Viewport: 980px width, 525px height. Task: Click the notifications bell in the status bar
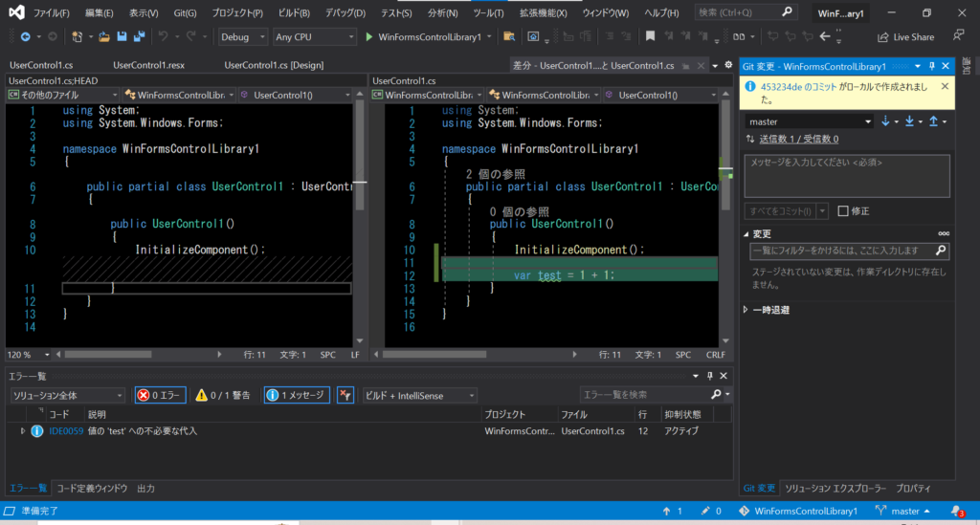click(x=956, y=511)
